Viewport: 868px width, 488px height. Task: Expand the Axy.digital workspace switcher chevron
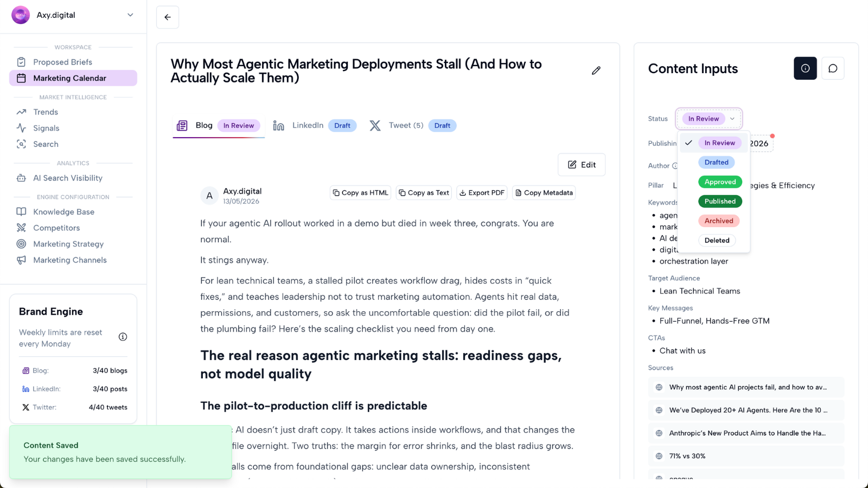point(130,15)
